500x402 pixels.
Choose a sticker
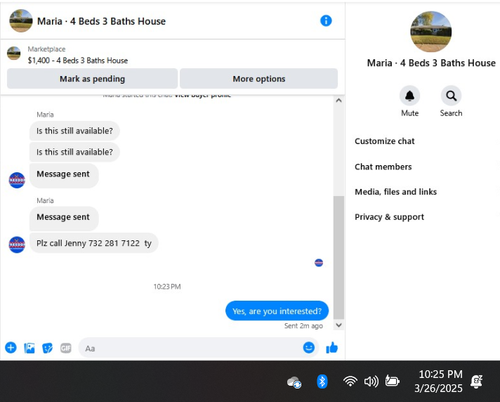(x=47, y=348)
